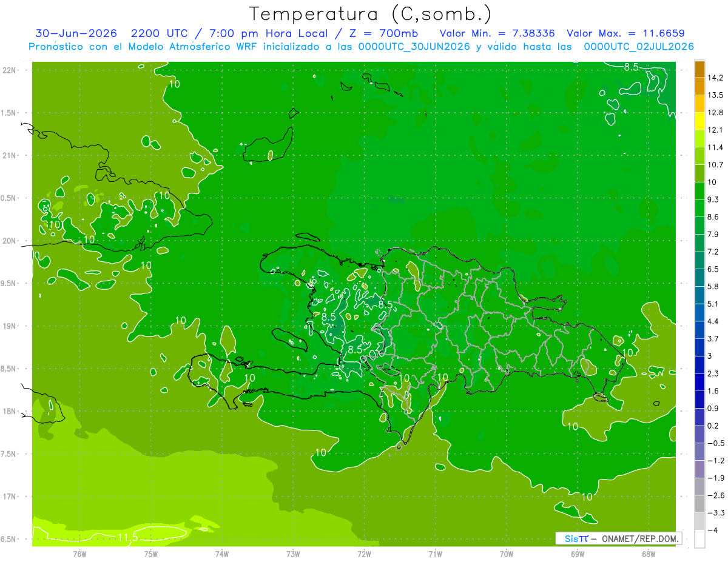Click the '5.1' colorbar value
The height and width of the screenshot is (562, 728).
(x=713, y=304)
